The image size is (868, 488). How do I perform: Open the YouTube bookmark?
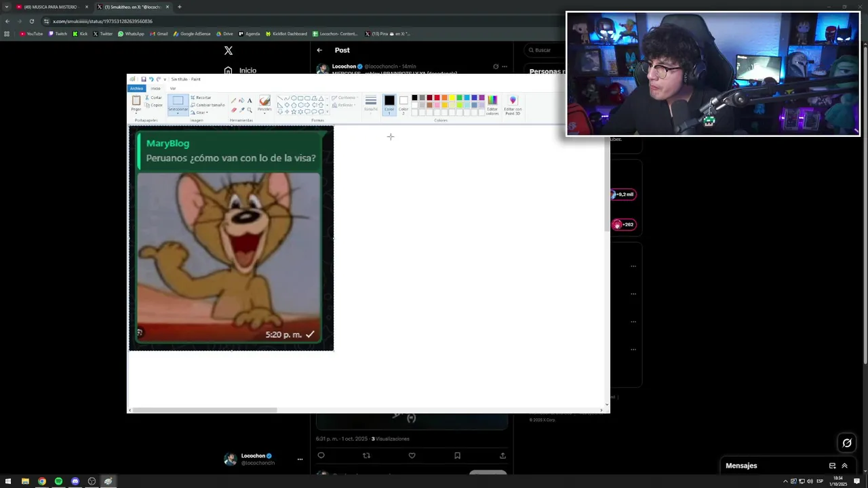tap(31, 34)
